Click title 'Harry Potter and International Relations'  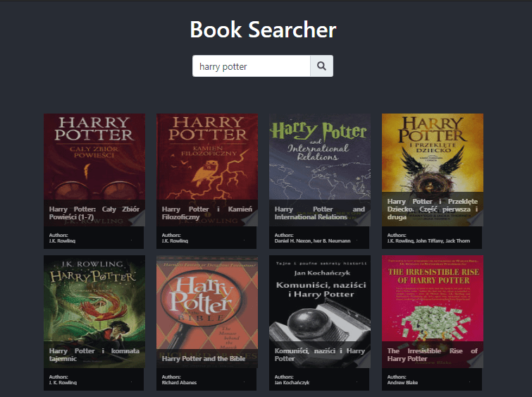320,213
